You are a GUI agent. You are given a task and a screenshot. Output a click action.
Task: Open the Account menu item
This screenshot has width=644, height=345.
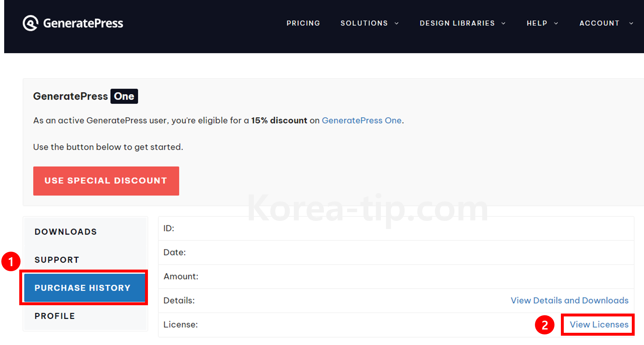(599, 23)
